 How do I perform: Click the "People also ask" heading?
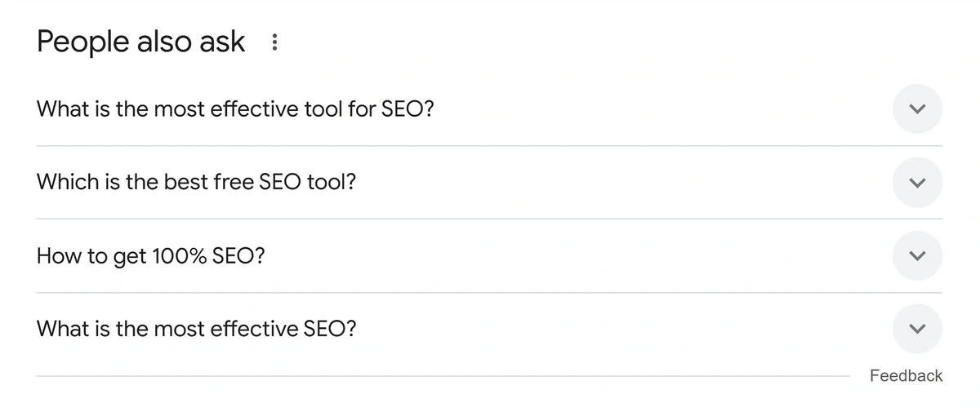pyautogui.click(x=140, y=42)
